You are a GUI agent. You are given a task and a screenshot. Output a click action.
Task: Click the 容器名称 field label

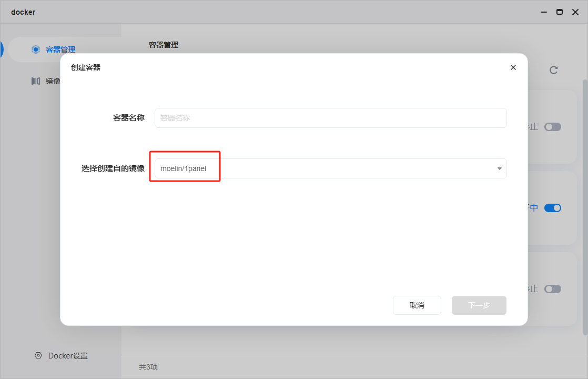click(x=129, y=118)
